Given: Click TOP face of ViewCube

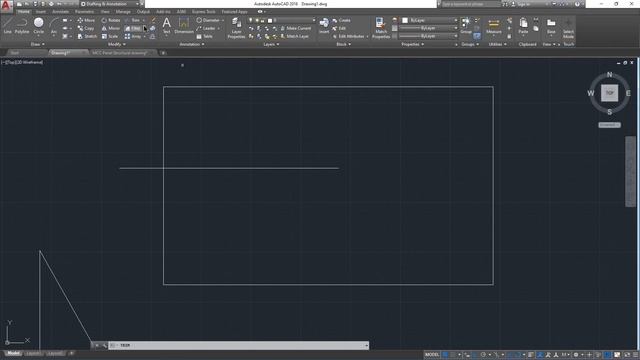Looking at the screenshot, I should point(609,93).
